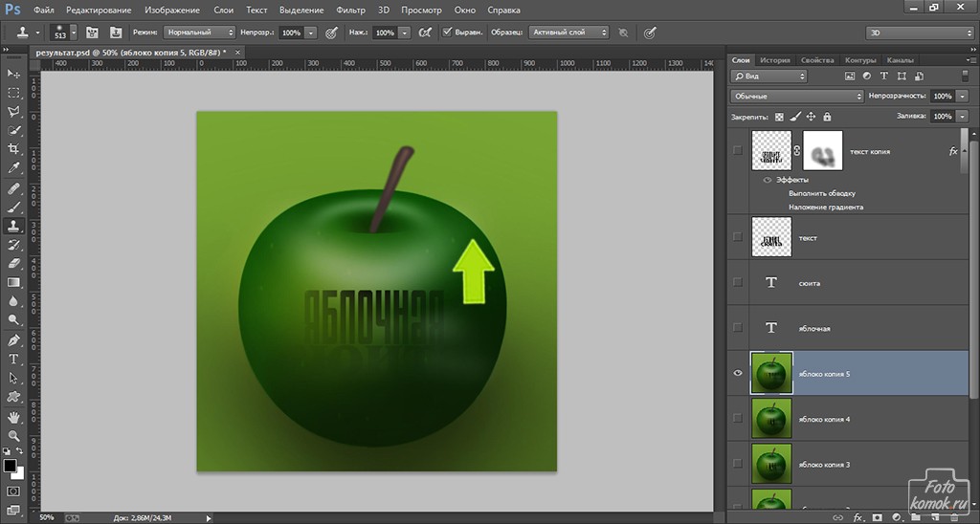Open the Режим blend mode dropdown Нормальный
This screenshot has width=980, height=524.
(199, 33)
